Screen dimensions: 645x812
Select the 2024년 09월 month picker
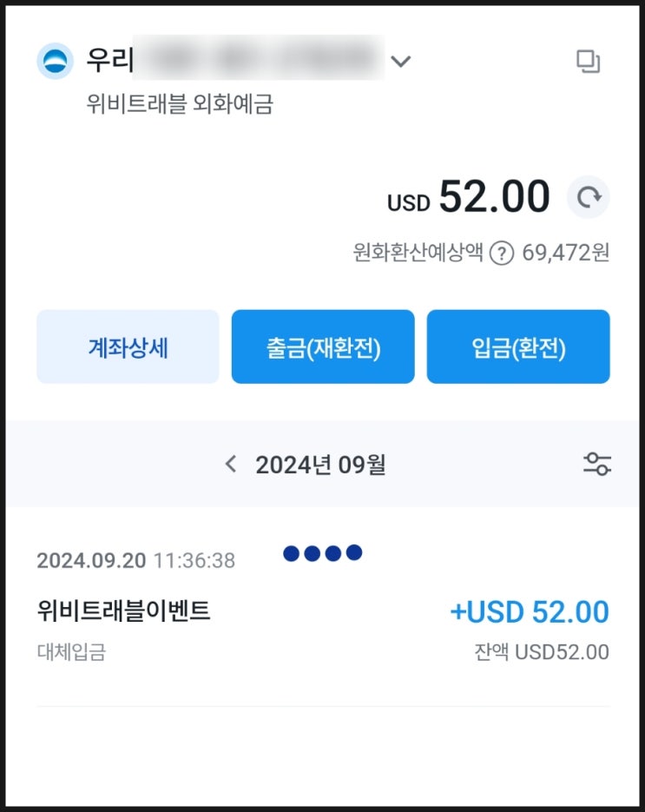click(x=320, y=465)
